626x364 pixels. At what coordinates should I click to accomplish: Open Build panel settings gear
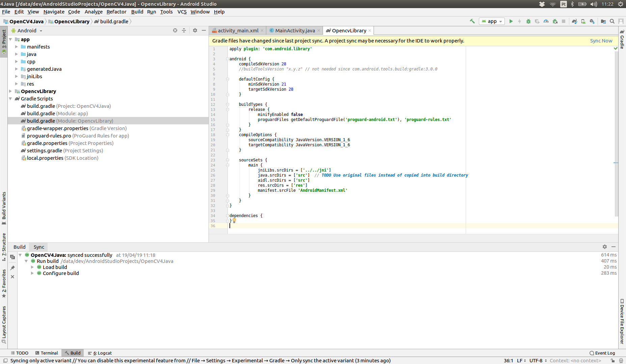605,247
